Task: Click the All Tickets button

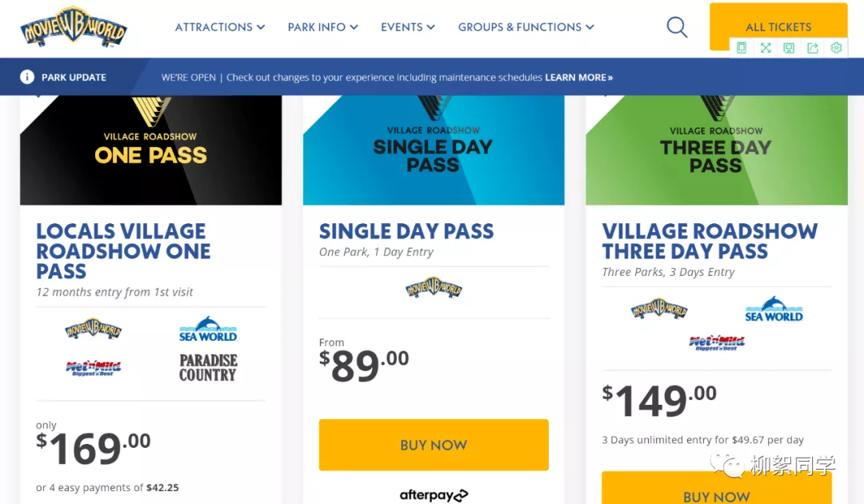Action: coord(778,26)
